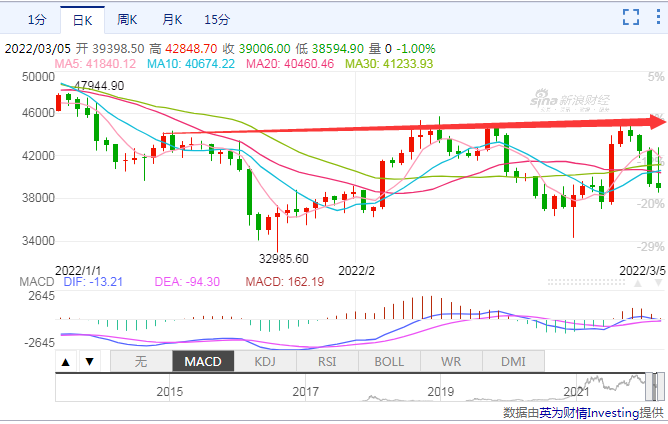The image size is (668, 424).
Task: Choose the DMI indicator button
Action: (x=512, y=361)
